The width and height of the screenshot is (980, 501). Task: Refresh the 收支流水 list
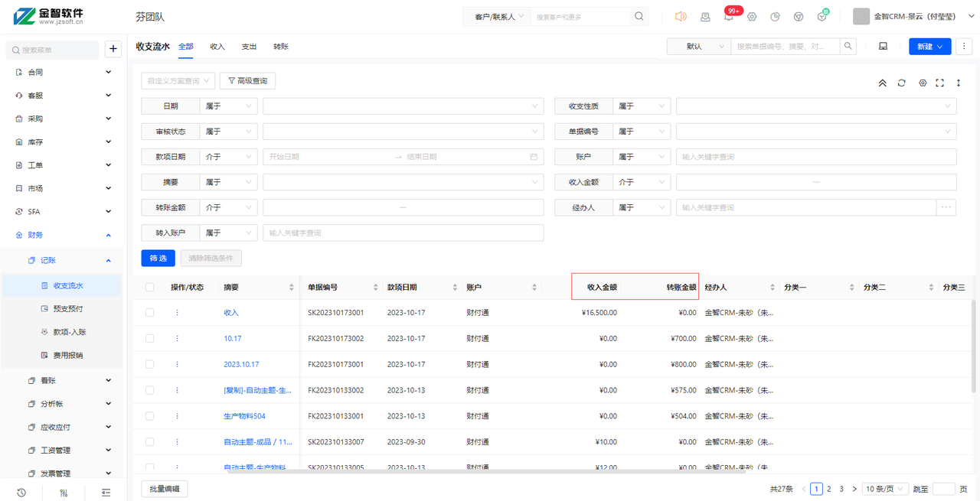[902, 83]
